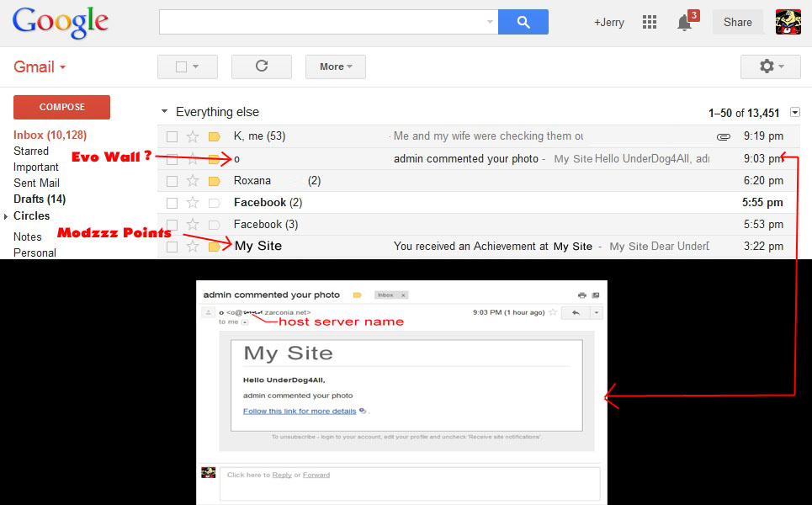Tick the checkbox for Facebook (2)
This screenshot has height=505, width=812.
pos(172,203)
